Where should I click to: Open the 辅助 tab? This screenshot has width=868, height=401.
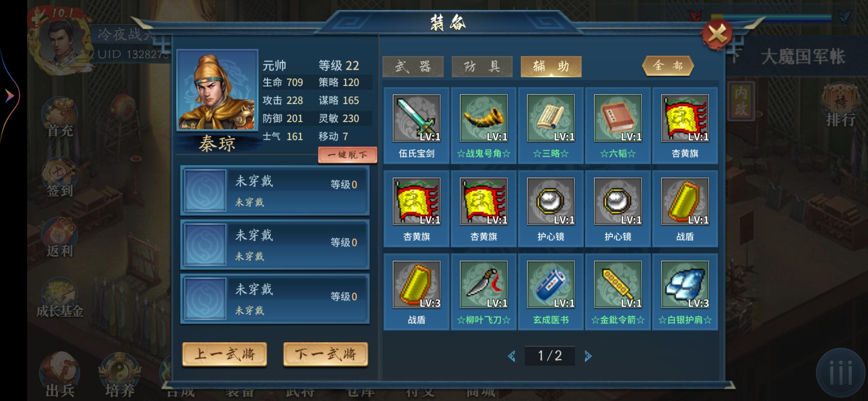[551, 66]
